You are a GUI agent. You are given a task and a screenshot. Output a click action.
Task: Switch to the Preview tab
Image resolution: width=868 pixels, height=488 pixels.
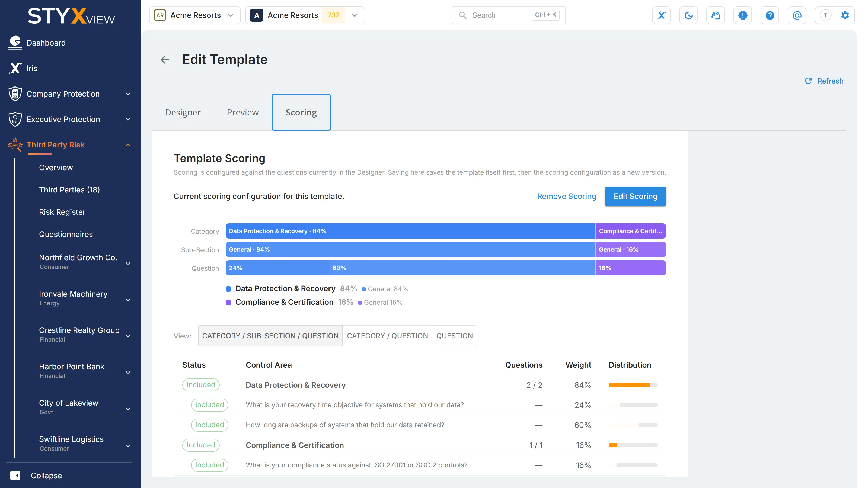(242, 112)
